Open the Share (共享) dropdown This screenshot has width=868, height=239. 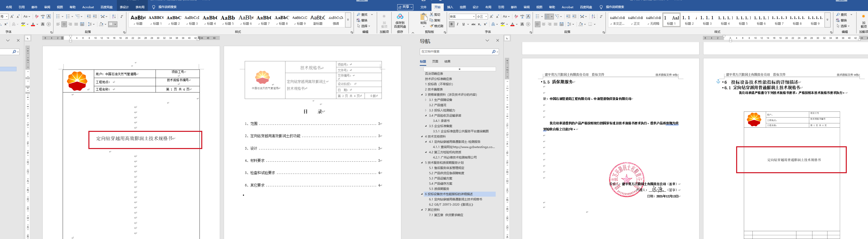tap(405, 7)
